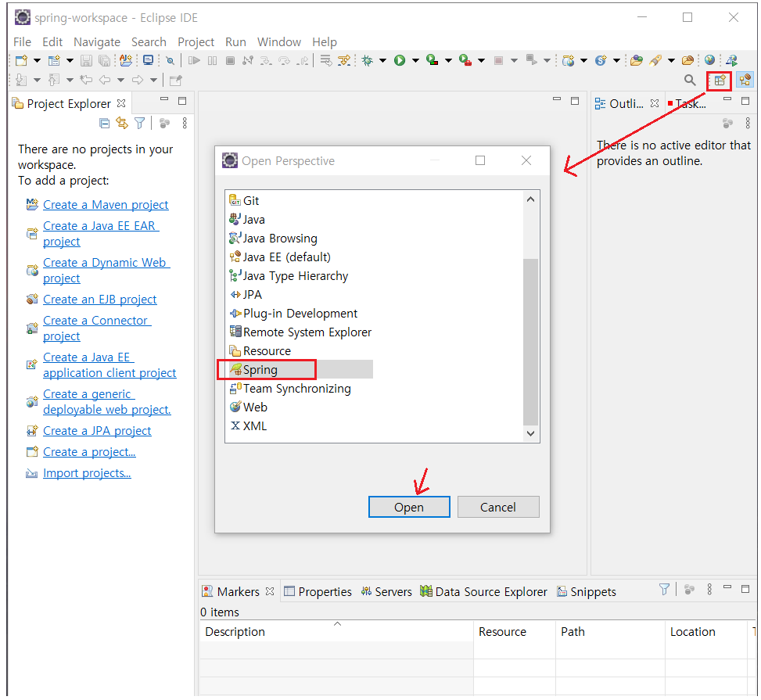The image size is (761, 700).
Task: Click Cancel in the Open Perspective dialog
Action: [498, 508]
